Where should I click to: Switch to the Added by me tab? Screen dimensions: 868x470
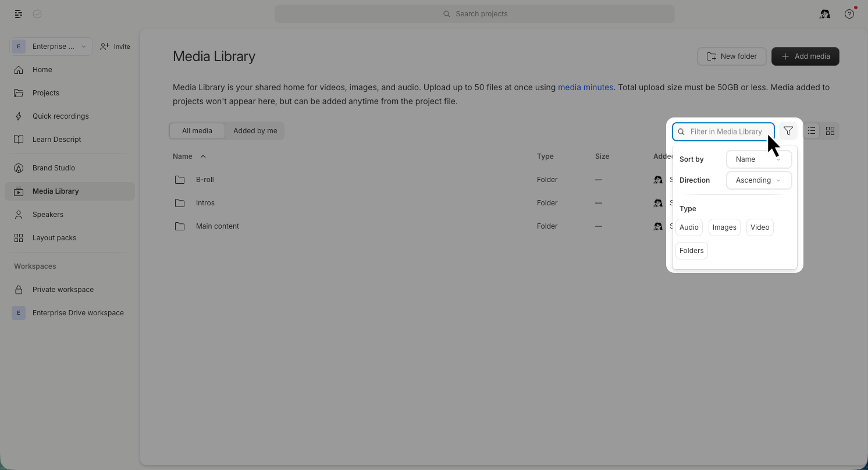255,130
